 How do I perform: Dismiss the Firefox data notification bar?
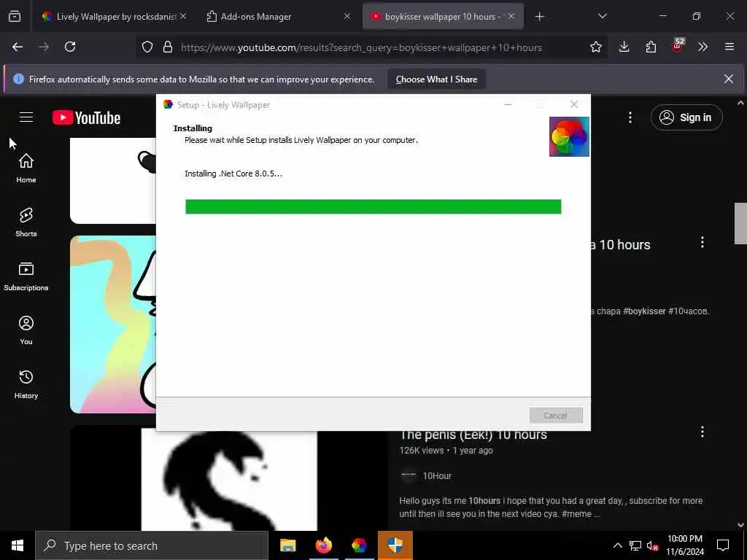coord(729,79)
